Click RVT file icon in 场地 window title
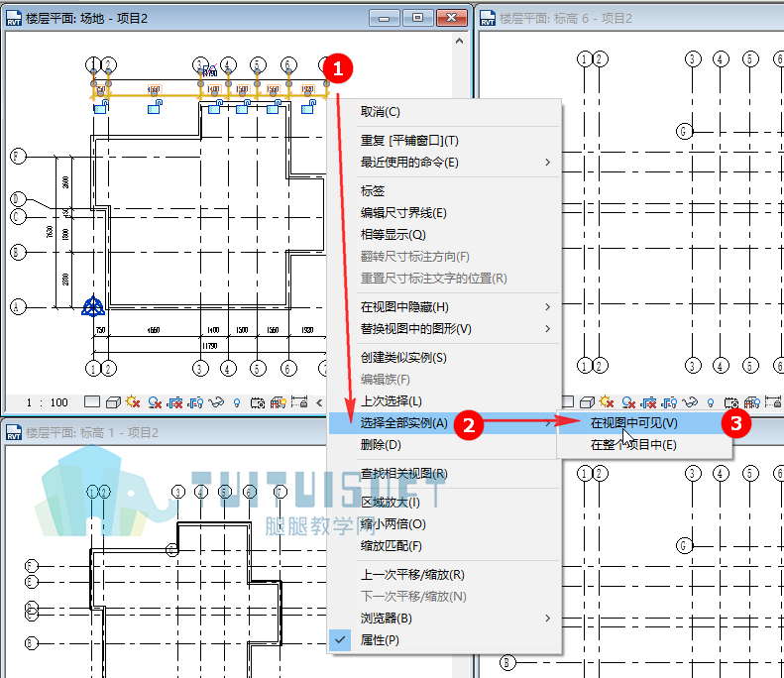The width and height of the screenshot is (784, 678). click(14, 19)
